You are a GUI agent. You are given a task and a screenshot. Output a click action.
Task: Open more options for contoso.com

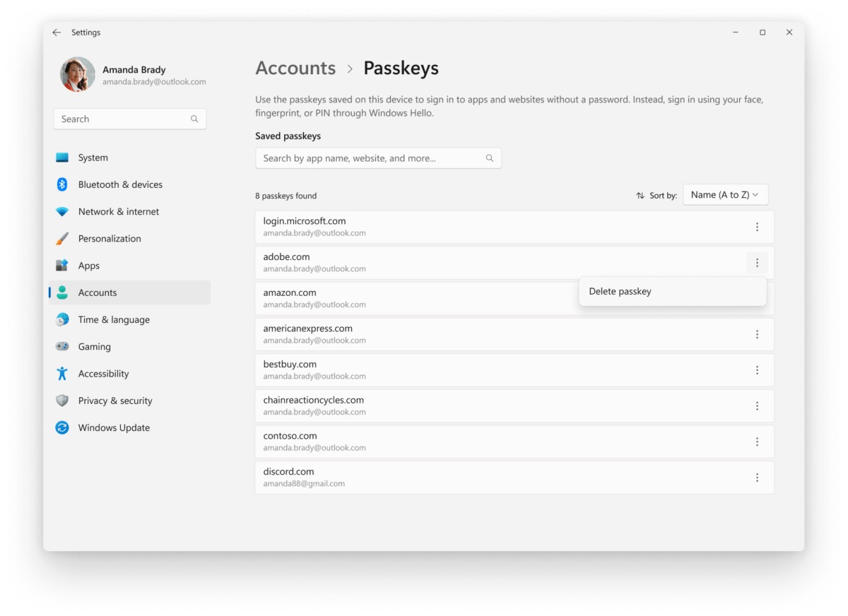click(757, 442)
